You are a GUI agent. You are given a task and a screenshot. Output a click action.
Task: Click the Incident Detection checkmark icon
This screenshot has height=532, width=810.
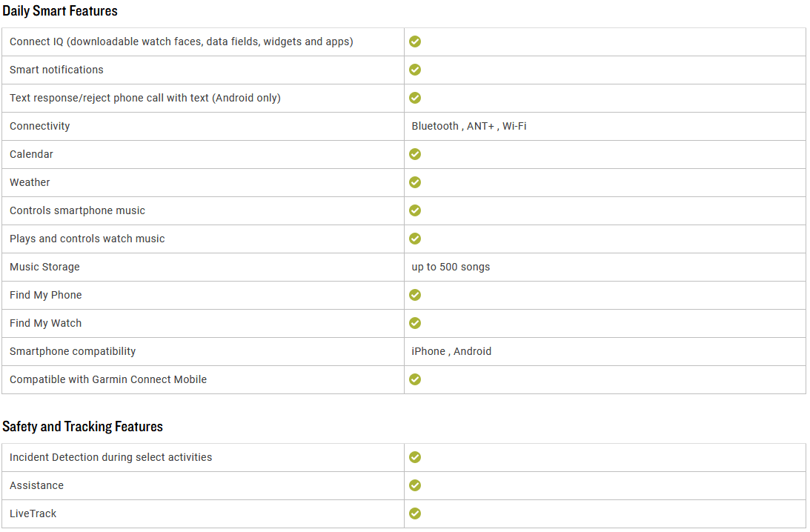tap(415, 457)
